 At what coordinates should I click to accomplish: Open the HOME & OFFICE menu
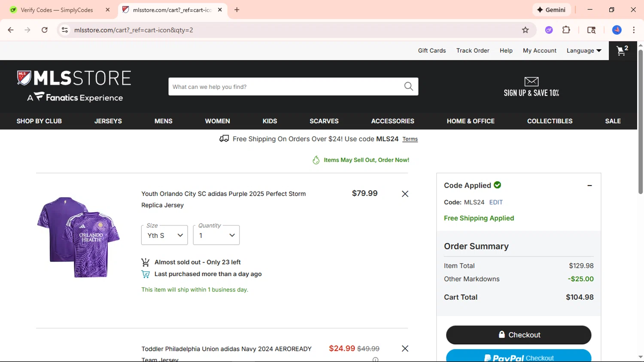(471, 121)
